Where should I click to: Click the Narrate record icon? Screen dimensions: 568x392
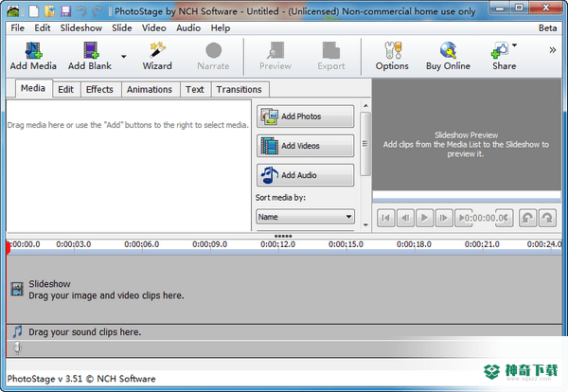[213, 50]
